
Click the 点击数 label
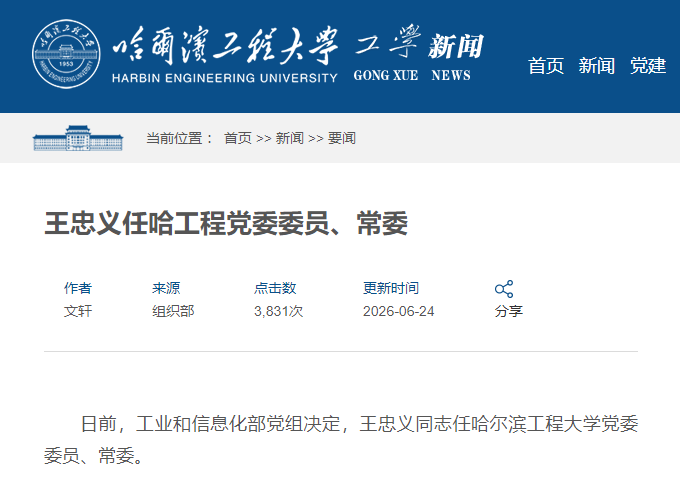[275, 288]
